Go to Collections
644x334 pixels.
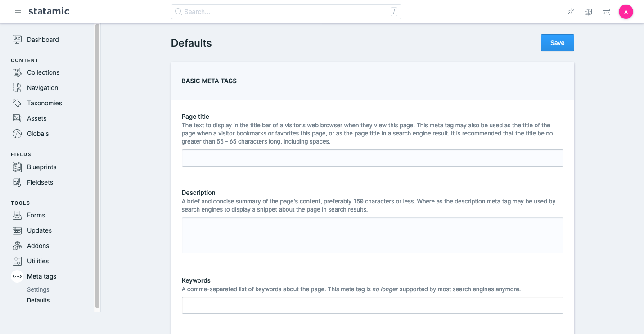tap(43, 72)
